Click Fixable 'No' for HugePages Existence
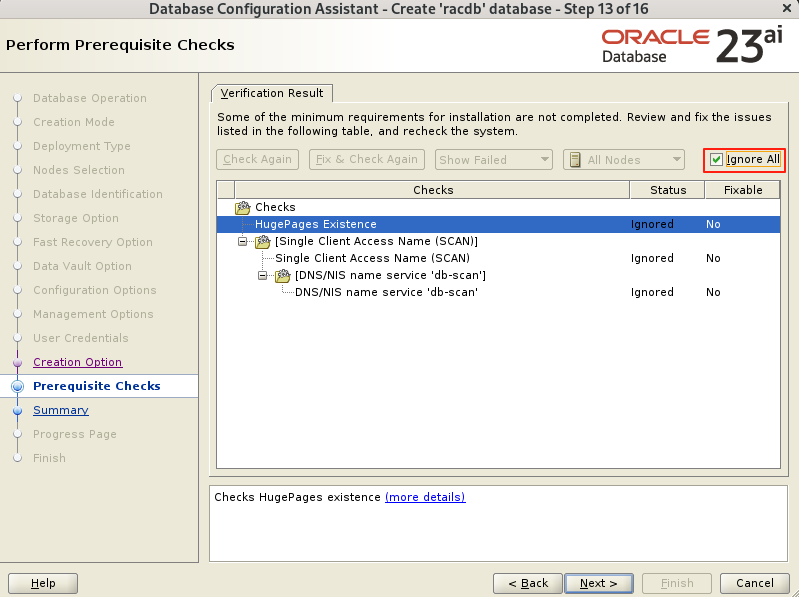The image size is (799, 597). coord(713,225)
